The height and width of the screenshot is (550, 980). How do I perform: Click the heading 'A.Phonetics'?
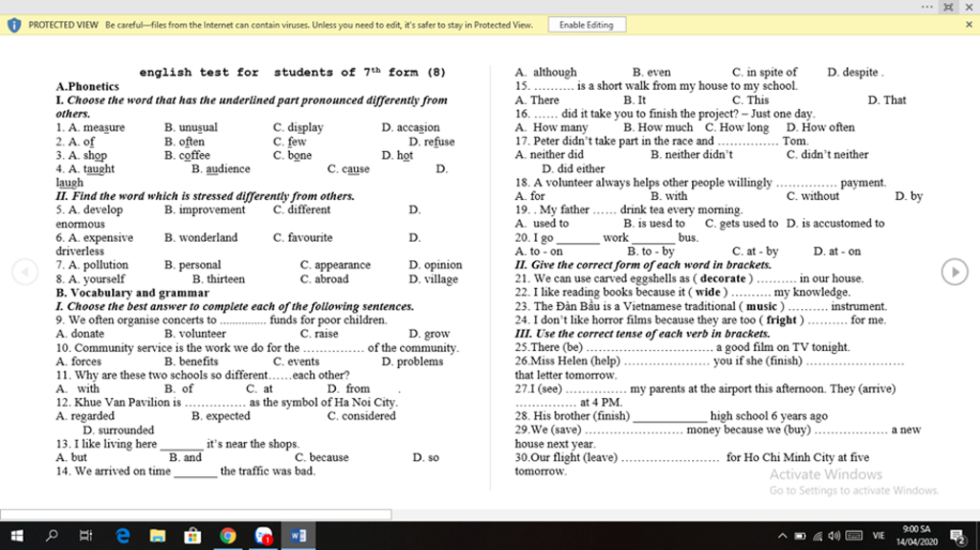(x=87, y=86)
